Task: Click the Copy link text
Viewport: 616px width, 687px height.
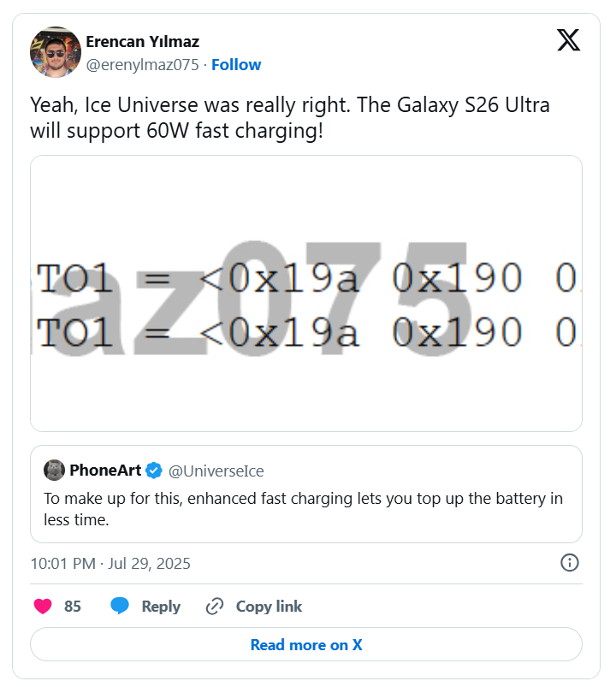Action: (269, 607)
